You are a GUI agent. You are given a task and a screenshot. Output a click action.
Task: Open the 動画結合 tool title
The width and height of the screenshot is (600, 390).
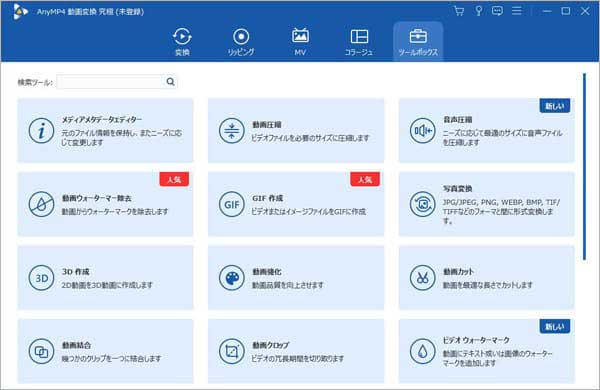(x=76, y=345)
